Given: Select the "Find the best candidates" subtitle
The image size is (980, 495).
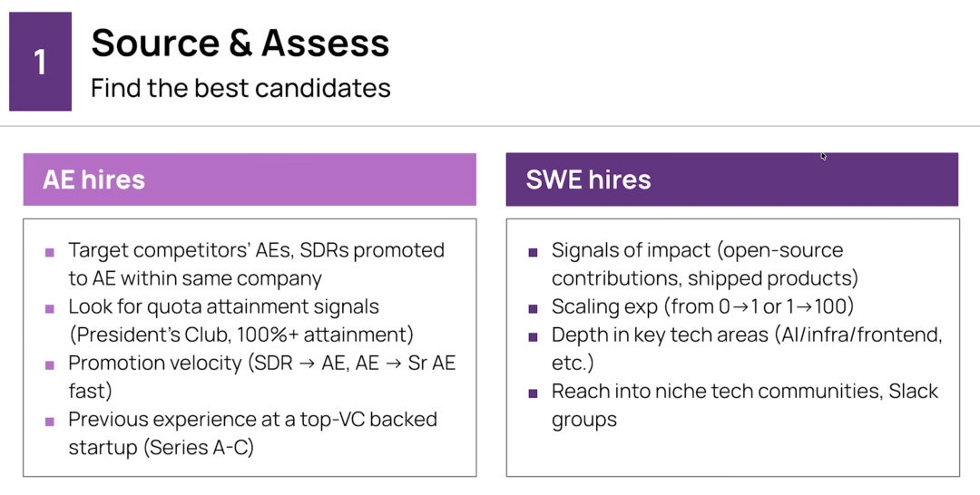Looking at the screenshot, I should pos(240,88).
